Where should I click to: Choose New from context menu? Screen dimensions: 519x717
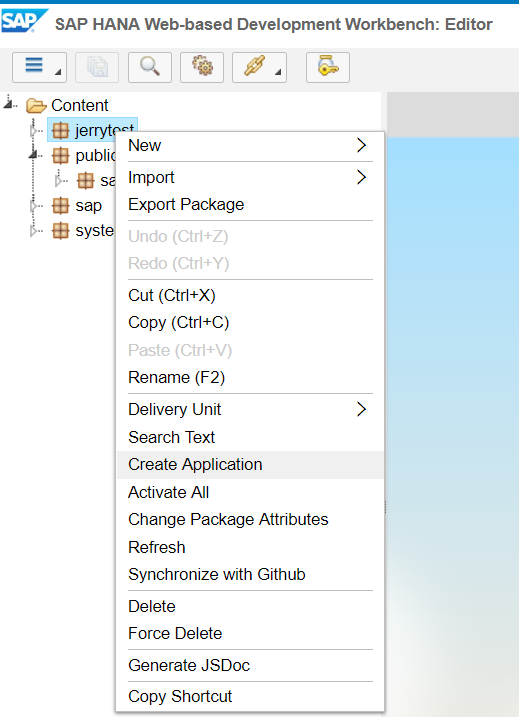[x=250, y=145]
